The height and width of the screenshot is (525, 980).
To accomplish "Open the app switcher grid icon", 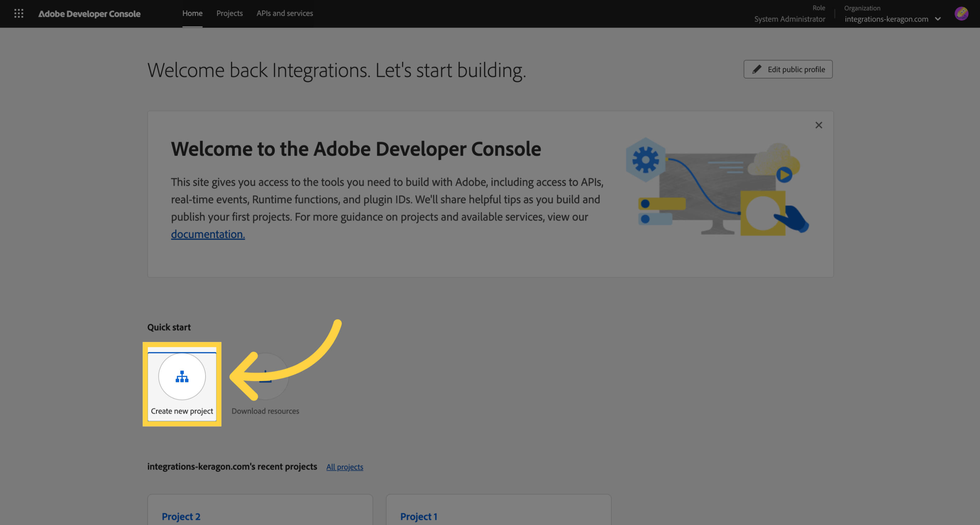I will tap(19, 14).
